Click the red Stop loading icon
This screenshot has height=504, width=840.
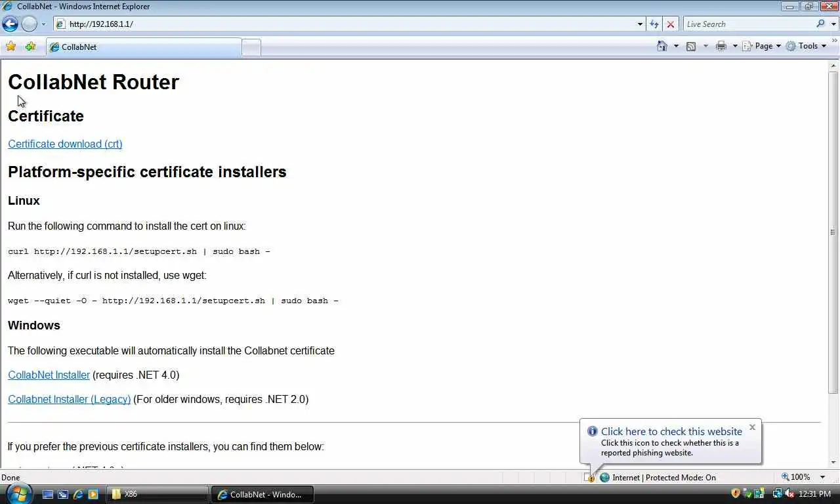670,24
